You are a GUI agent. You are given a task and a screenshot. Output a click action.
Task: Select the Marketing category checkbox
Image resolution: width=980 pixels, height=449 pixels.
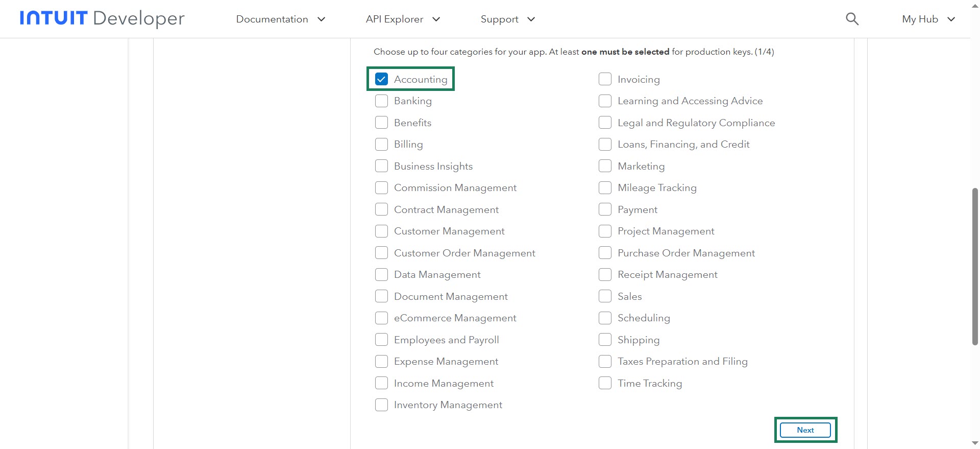click(605, 166)
